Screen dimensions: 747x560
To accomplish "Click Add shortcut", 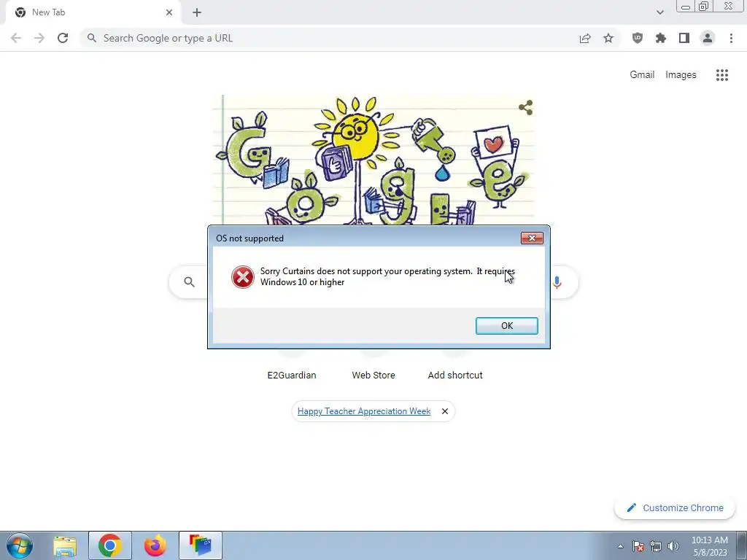I will coord(455,376).
